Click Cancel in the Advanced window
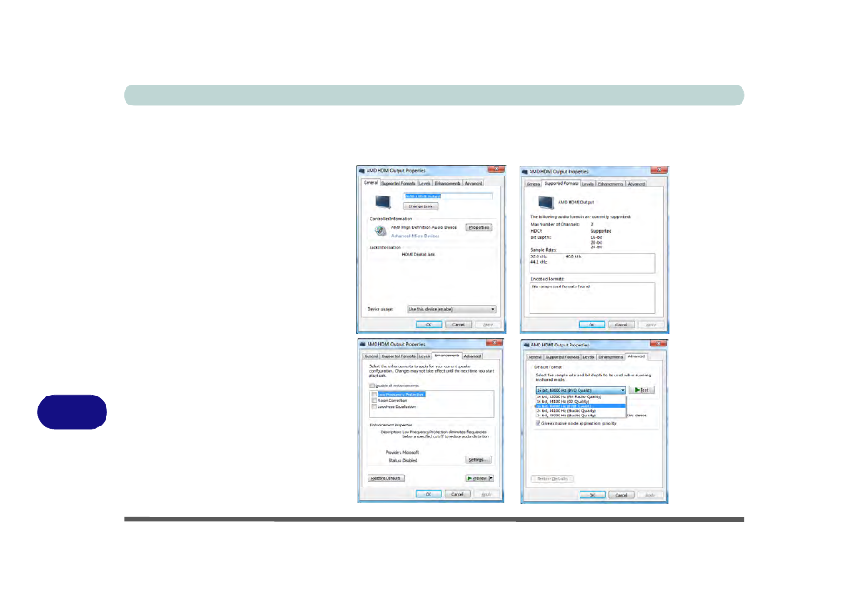Image resolution: width=868 pixels, height=612 pixels. pyautogui.click(x=621, y=496)
